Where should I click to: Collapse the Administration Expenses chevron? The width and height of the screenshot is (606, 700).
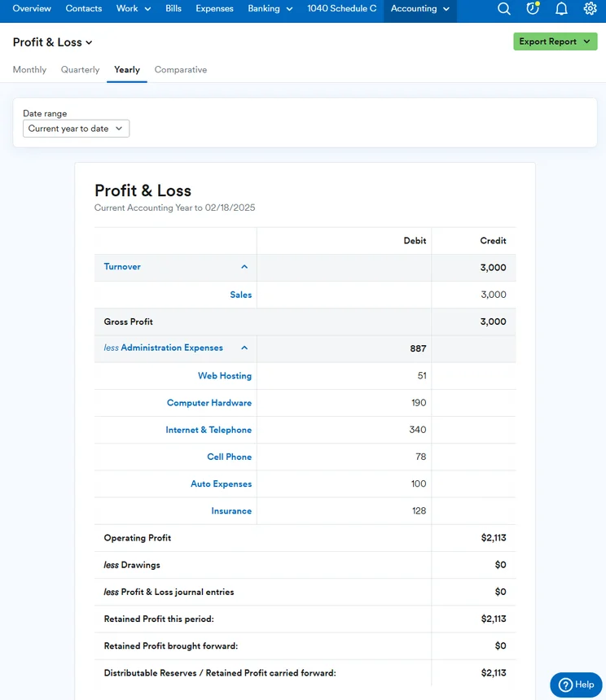244,348
